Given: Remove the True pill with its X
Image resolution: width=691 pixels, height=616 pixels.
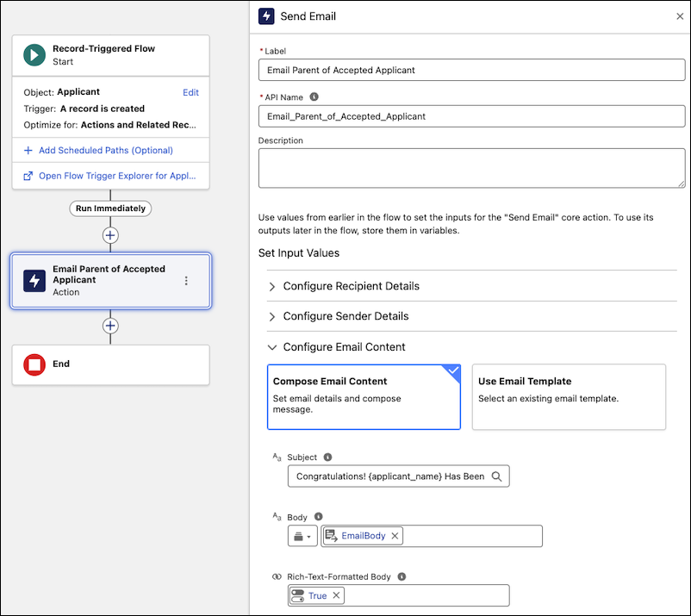Looking at the screenshot, I should pos(336,595).
